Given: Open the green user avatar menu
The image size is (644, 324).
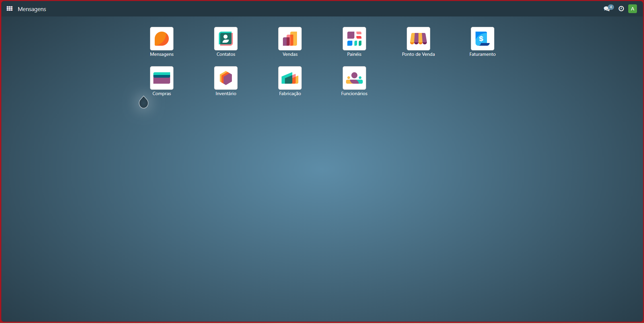Looking at the screenshot, I should click(x=633, y=9).
